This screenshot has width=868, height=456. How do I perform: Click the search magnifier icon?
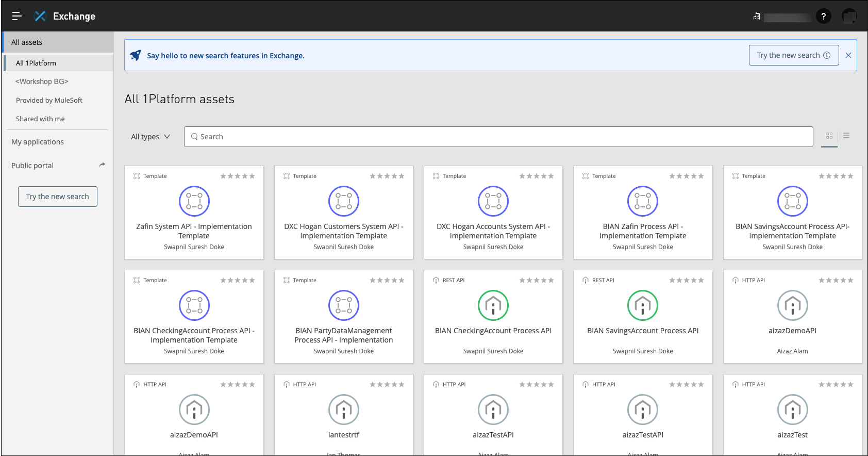pos(194,137)
